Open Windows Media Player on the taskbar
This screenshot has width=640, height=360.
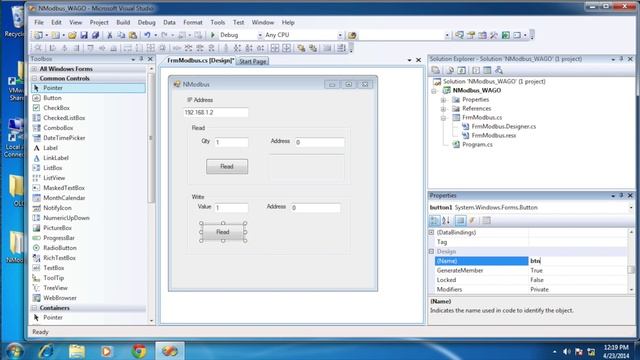pos(107,351)
